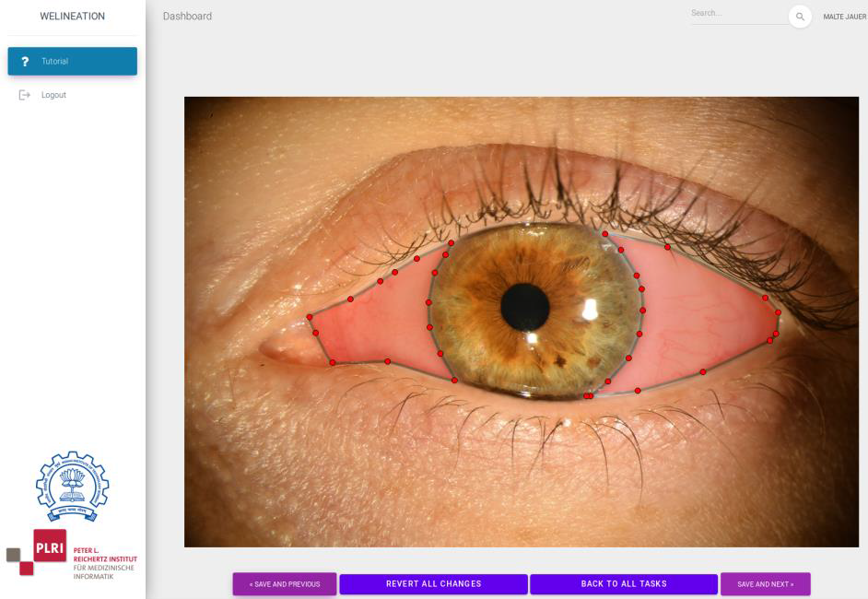
Task: Focus the Search input field
Action: [737, 14]
